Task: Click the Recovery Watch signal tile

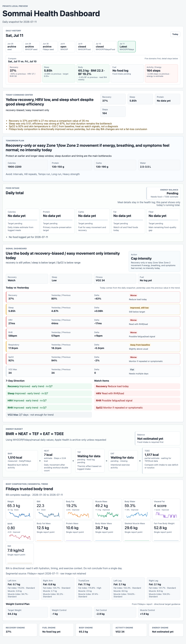Action: pos(27,279)
